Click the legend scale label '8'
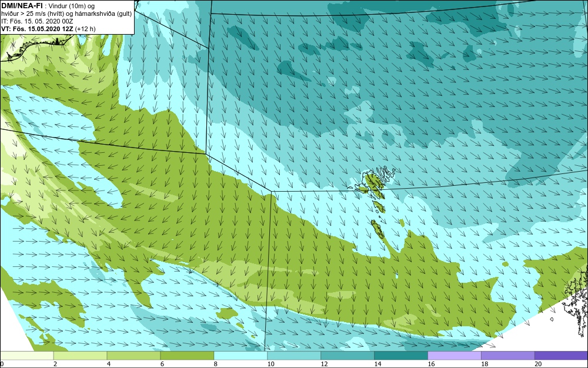 tap(215, 364)
